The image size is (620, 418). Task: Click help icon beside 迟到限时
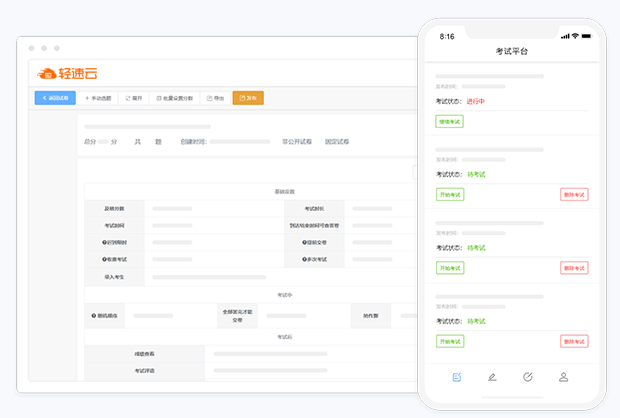[x=105, y=243]
